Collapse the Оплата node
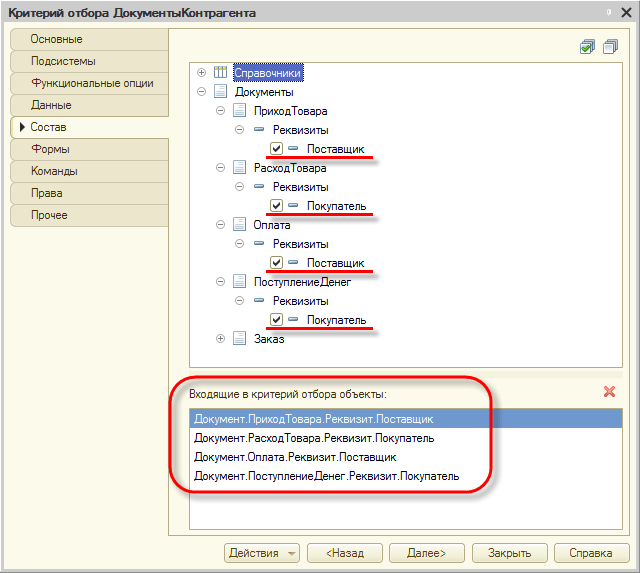Viewport: 640px width, 573px height. pos(220,224)
